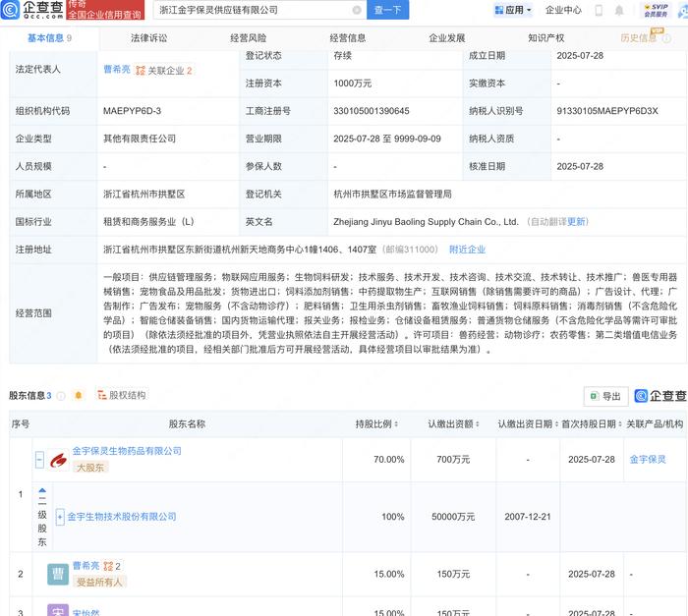688x616 pixels.
Task: Switch to 基本信息 tab
Action: point(49,38)
